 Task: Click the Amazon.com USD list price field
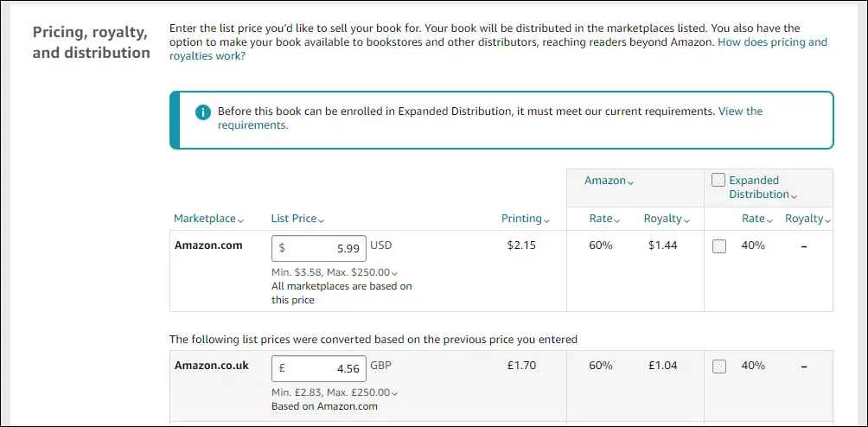[319, 248]
